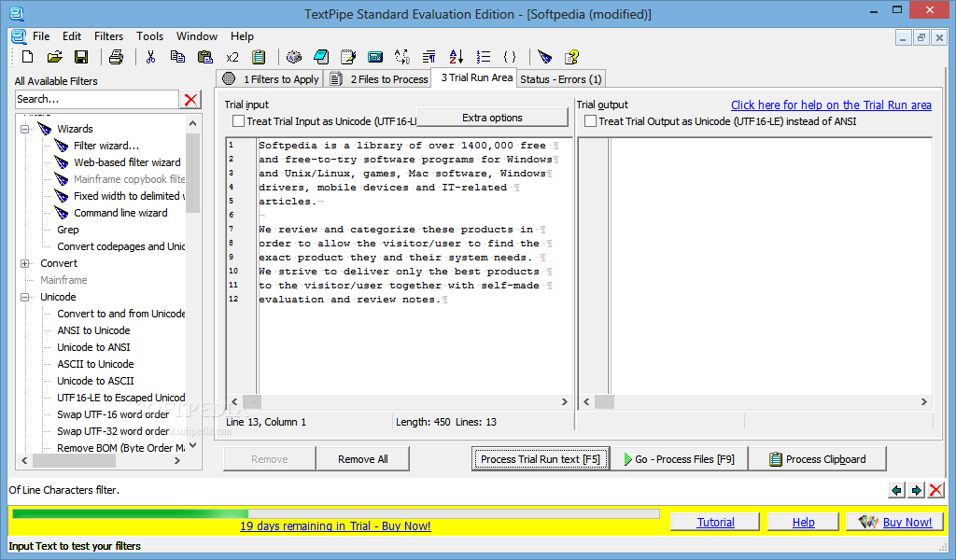Viewport: 956px width, 560px height.
Task: Click the A-Z sort toolbar icon
Action: click(x=456, y=57)
